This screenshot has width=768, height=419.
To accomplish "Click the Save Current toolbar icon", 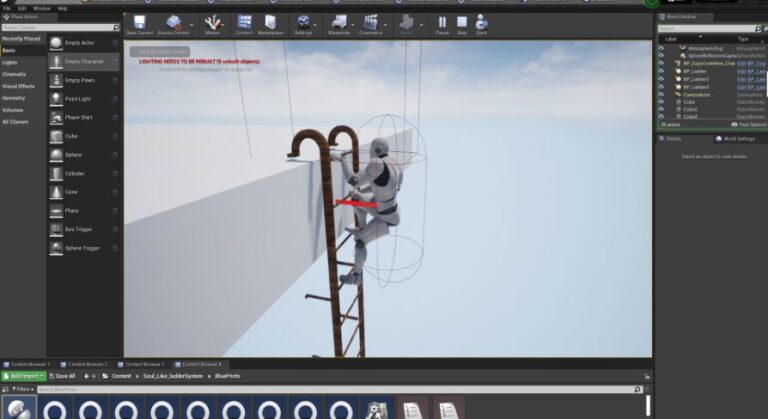I will 140,25.
